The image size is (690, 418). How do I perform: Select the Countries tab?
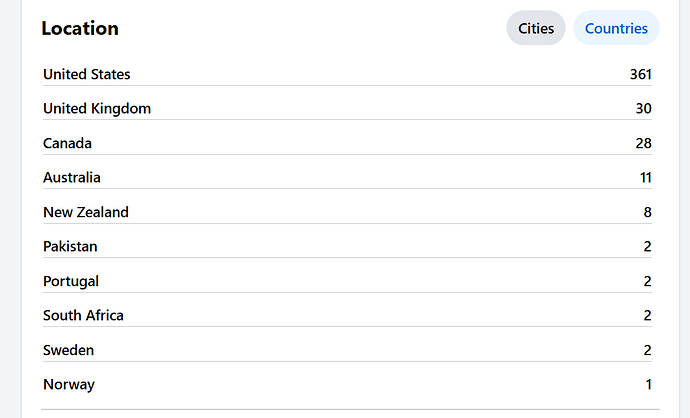point(616,28)
